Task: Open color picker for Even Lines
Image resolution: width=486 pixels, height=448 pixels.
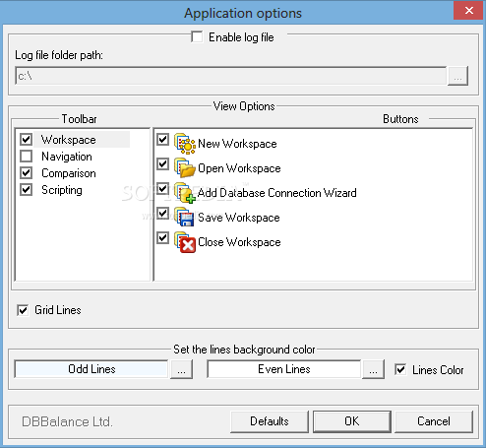Action: pos(373,369)
